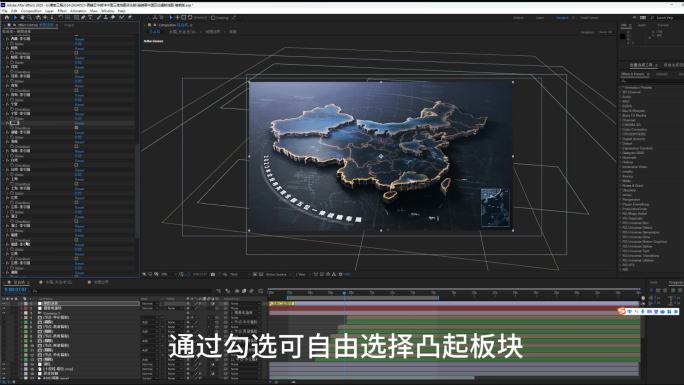Toggle visibility eye of timeline layer 2
This screenshot has height=385, width=684.
4,308
